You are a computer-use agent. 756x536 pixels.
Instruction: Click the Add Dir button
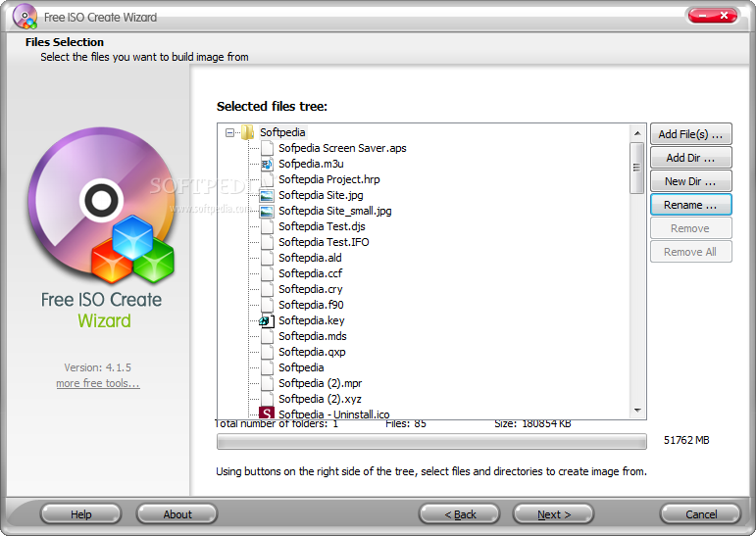coord(691,158)
